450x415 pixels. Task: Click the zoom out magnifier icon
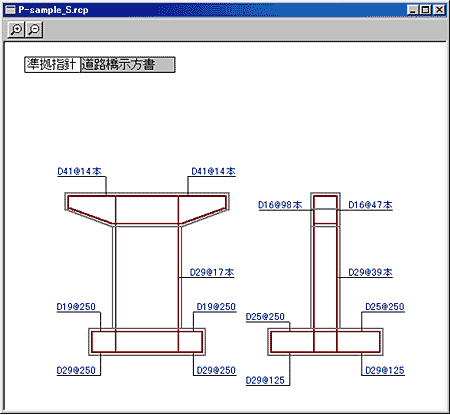click(34, 30)
